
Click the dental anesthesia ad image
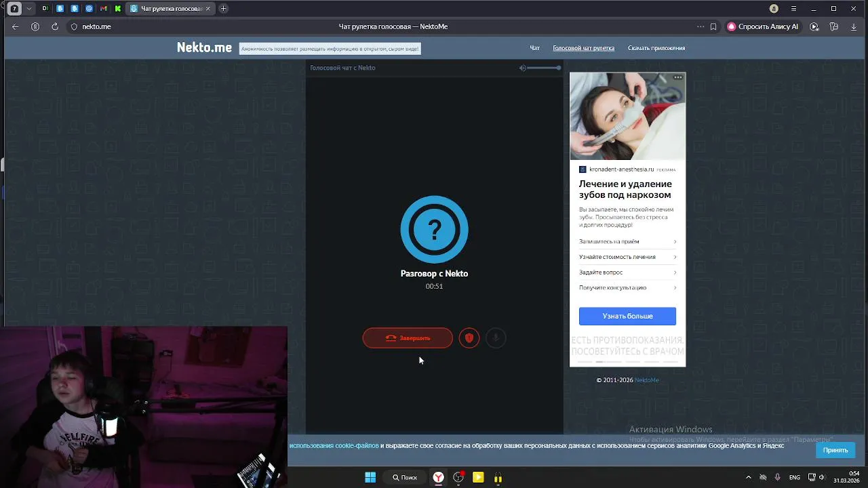pyautogui.click(x=627, y=116)
